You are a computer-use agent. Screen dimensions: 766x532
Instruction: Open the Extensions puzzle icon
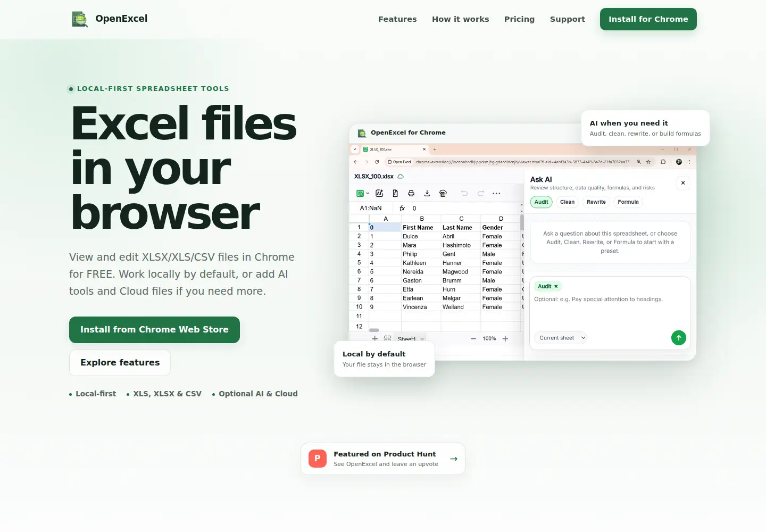(x=663, y=162)
